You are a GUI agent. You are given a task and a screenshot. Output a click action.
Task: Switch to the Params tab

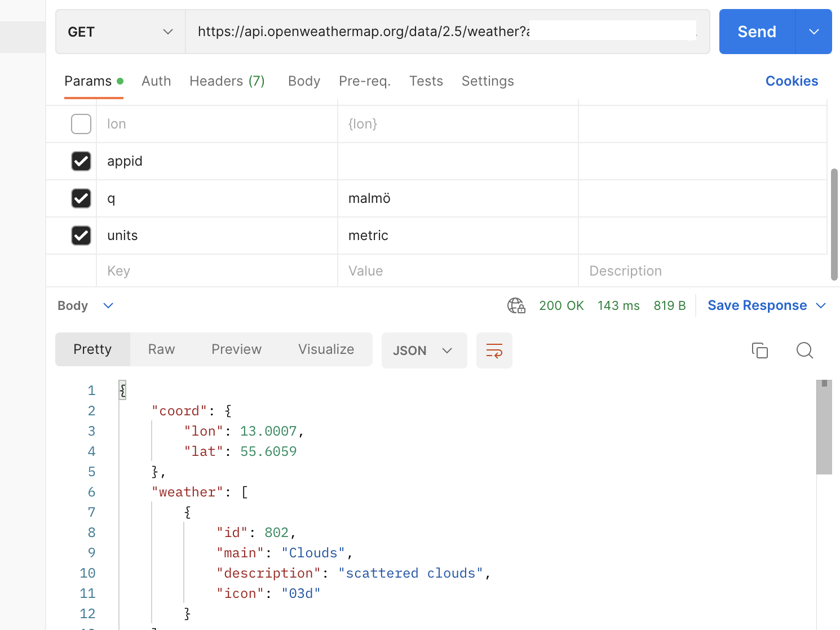[x=94, y=81]
